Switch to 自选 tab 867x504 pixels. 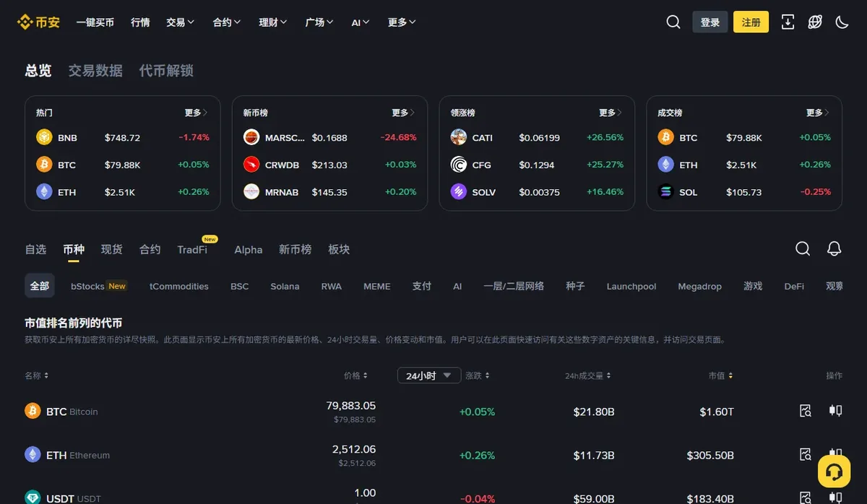[x=35, y=249]
